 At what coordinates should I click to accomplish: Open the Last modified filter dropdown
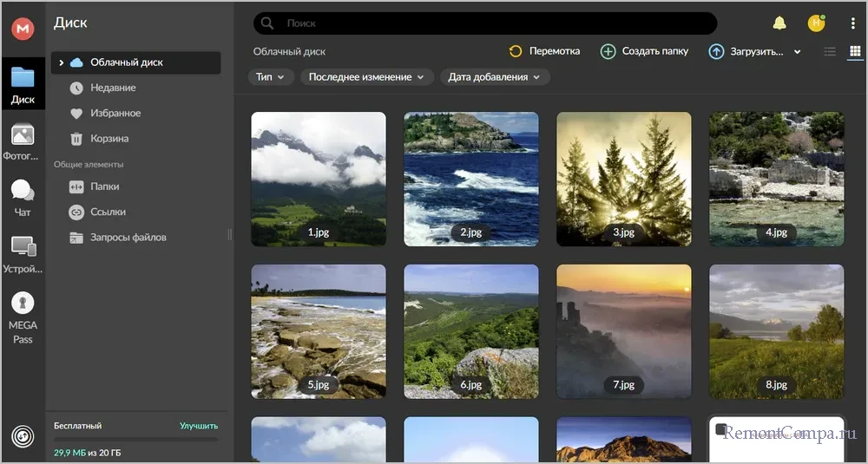(367, 77)
